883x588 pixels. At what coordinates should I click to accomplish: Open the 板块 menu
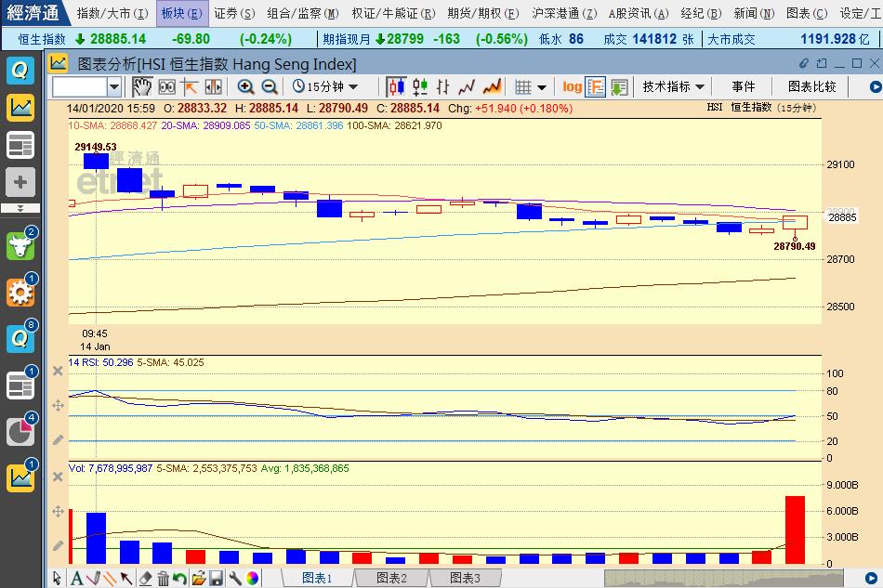point(182,13)
